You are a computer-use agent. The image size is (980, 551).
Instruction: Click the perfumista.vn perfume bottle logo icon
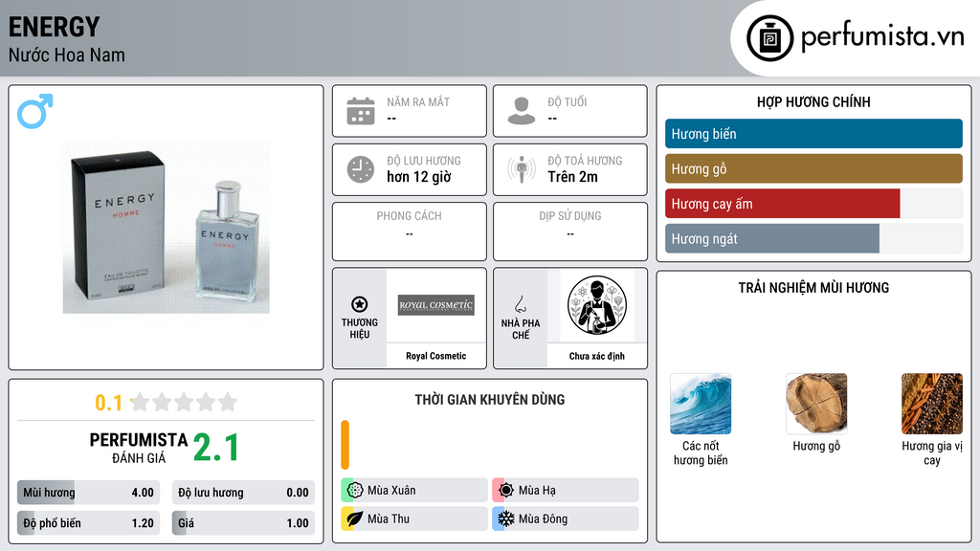[x=769, y=38]
